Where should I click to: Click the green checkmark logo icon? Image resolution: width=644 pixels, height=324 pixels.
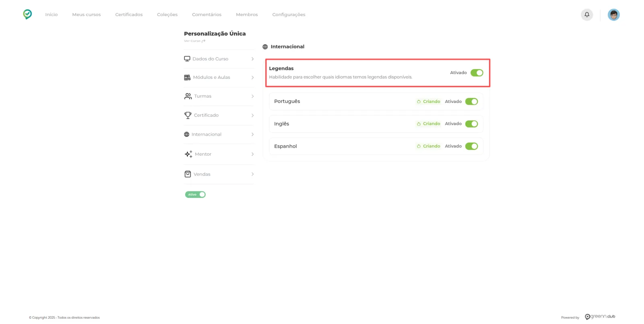tap(27, 14)
